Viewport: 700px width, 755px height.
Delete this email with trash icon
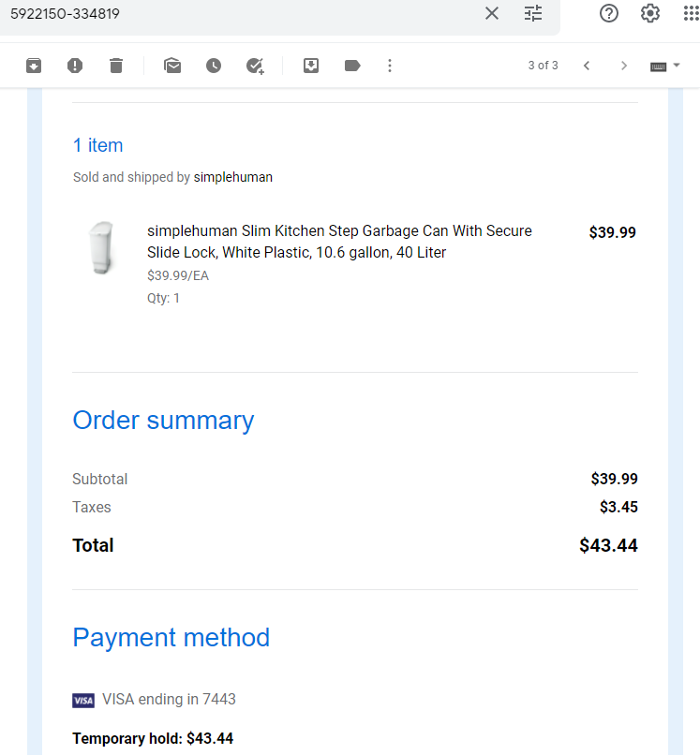pos(116,66)
